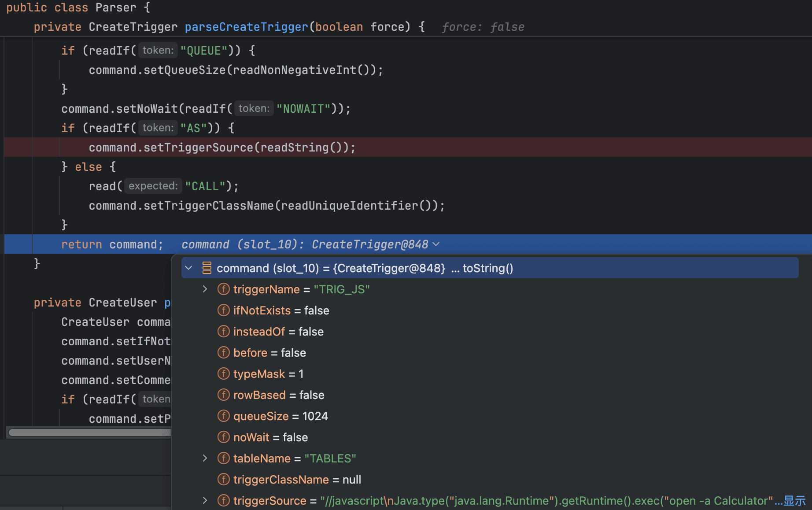Expand the triggerName field node
This screenshot has height=510, width=812.
pyautogui.click(x=205, y=289)
